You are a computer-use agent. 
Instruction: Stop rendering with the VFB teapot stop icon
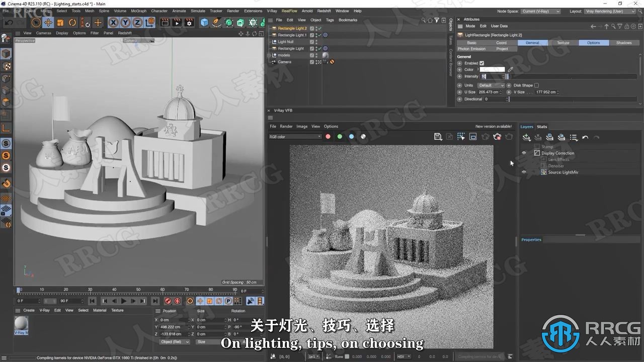(x=497, y=137)
